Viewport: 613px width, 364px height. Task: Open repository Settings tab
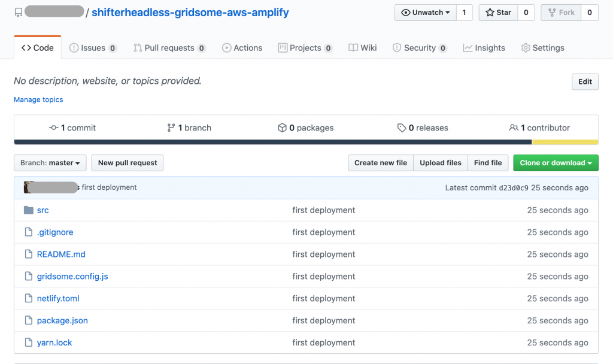pyautogui.click(x=542, y=48)
